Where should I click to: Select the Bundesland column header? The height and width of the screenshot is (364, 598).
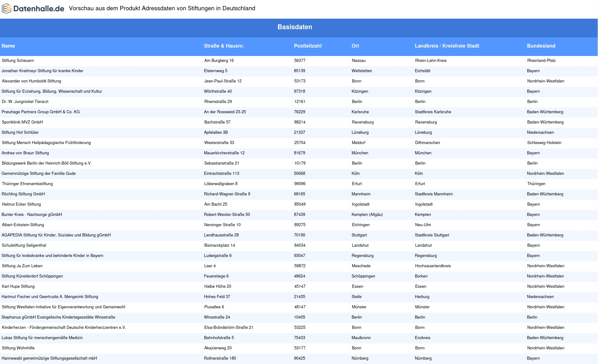(541, 46)
